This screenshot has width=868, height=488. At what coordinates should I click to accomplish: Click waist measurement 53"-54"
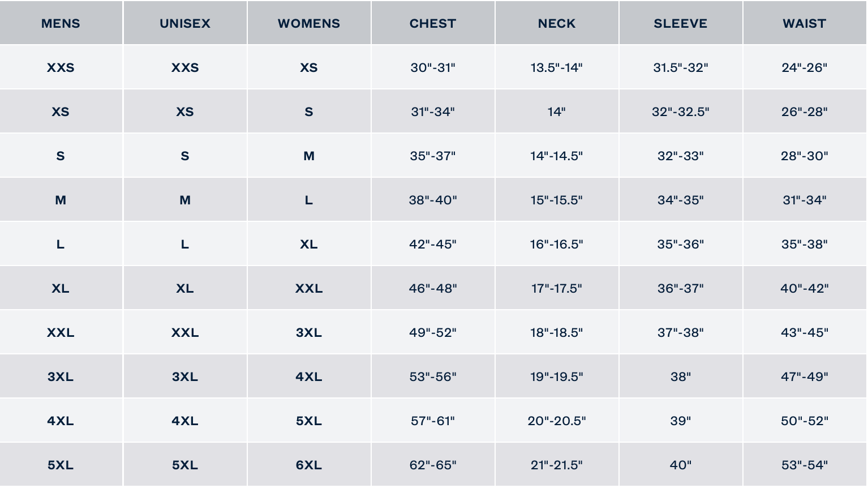805,465
